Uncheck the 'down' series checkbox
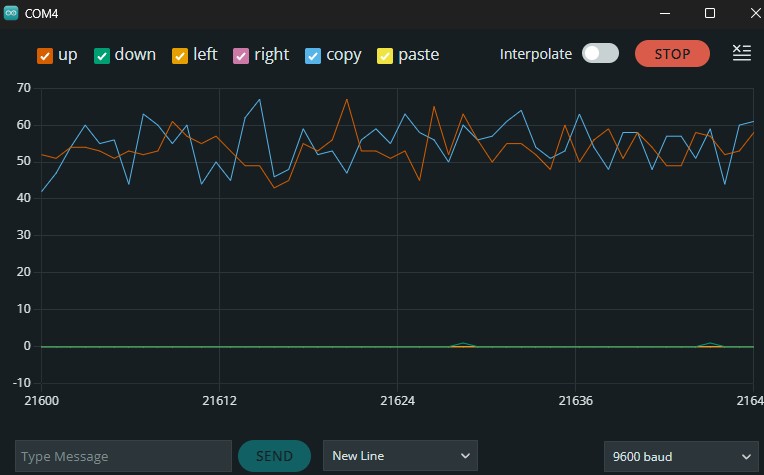This screenshot has height=475, width=764. coord(102,56)
